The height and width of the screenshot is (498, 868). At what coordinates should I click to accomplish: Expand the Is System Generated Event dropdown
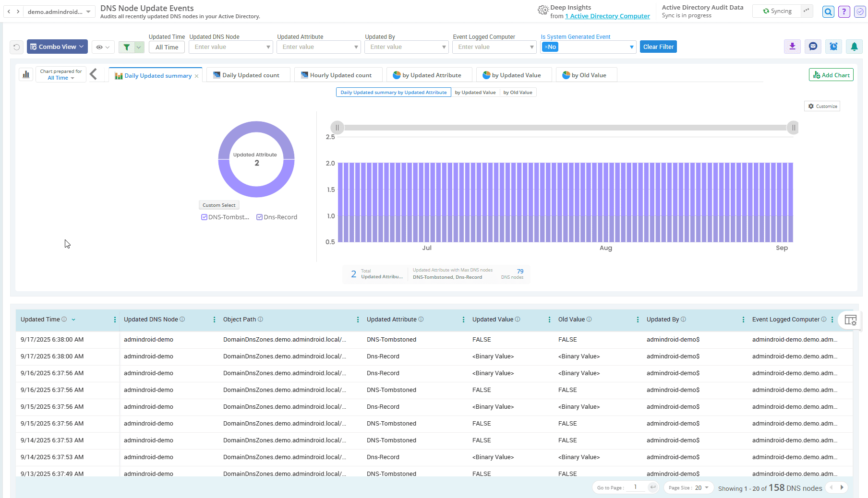(631, 47)
